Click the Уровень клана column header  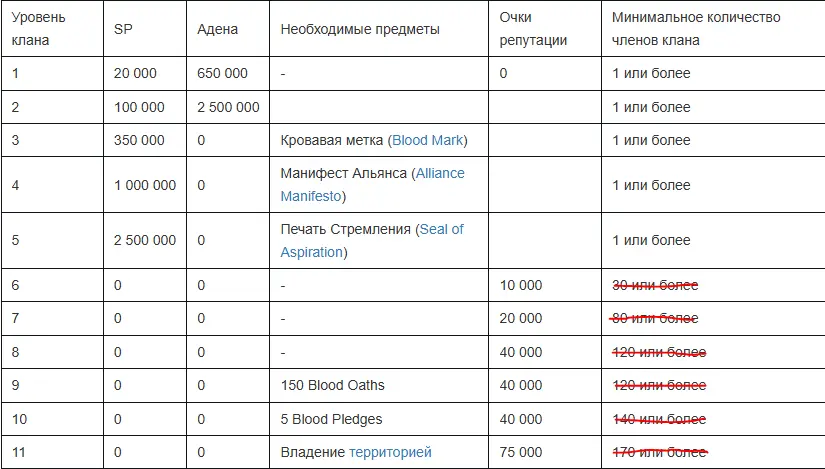point(38,29)
